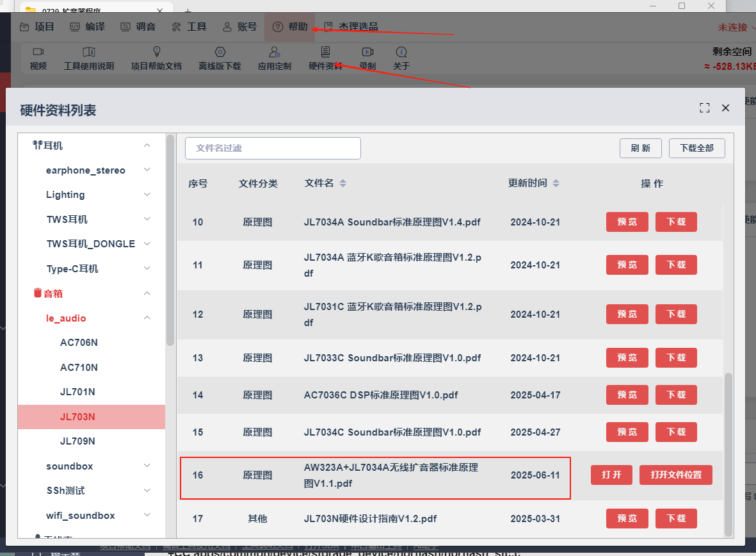Open the 关于 about info icon
756x556 pixels.
pyautogui.click(x=401, y=52)
